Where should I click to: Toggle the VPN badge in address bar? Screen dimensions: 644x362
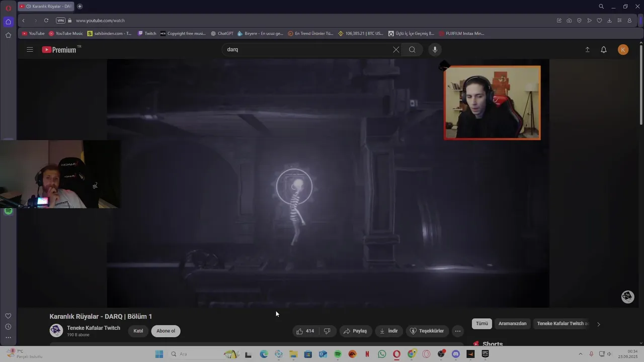tap(60, 21)
